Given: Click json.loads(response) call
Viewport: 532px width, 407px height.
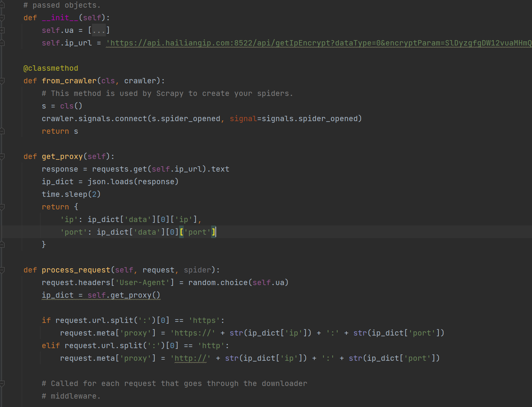Looking at the screenshot, I should [x=133, y=182].
